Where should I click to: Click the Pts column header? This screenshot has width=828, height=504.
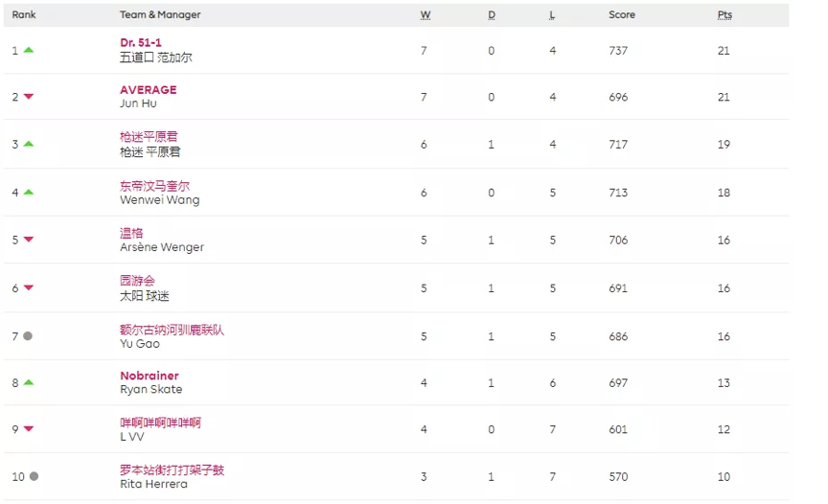click(x=724, y=15)
